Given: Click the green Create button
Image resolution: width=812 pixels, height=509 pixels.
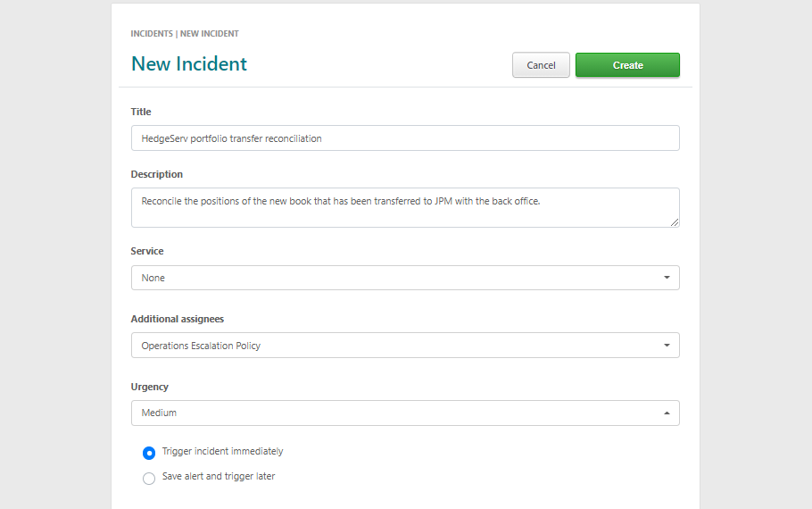Looking at the screenshot, I should (627, 65).
